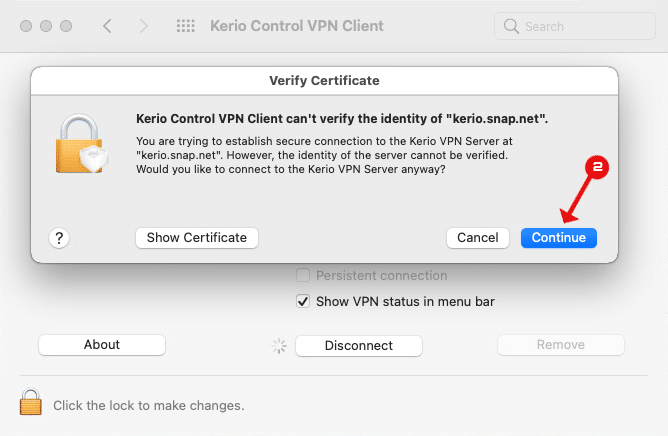Click the padlock certificate icon in dialog
The height and width of the screenshot is (436, 668).
pyautogui.click(x=81, y=144)
